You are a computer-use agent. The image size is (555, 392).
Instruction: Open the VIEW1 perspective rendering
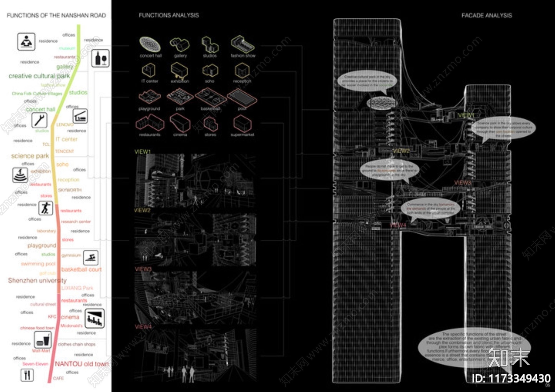195,181
